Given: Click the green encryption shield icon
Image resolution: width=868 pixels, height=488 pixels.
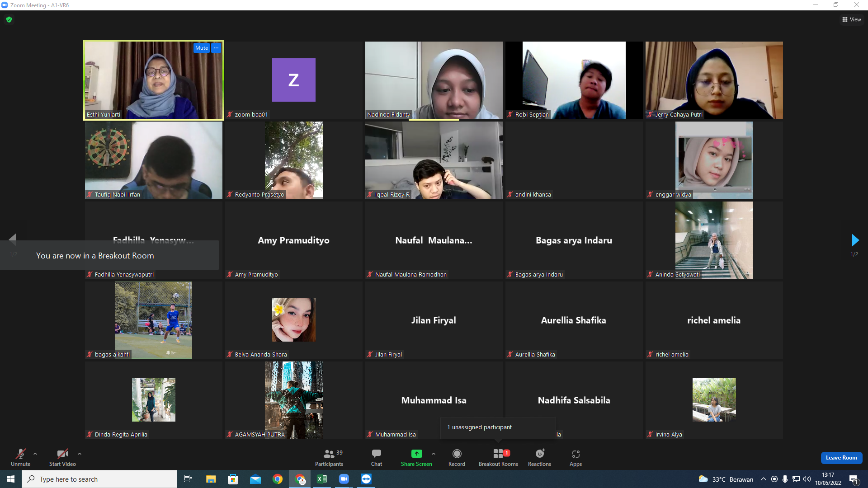Looking at the screenshot, I should point(9,19).
